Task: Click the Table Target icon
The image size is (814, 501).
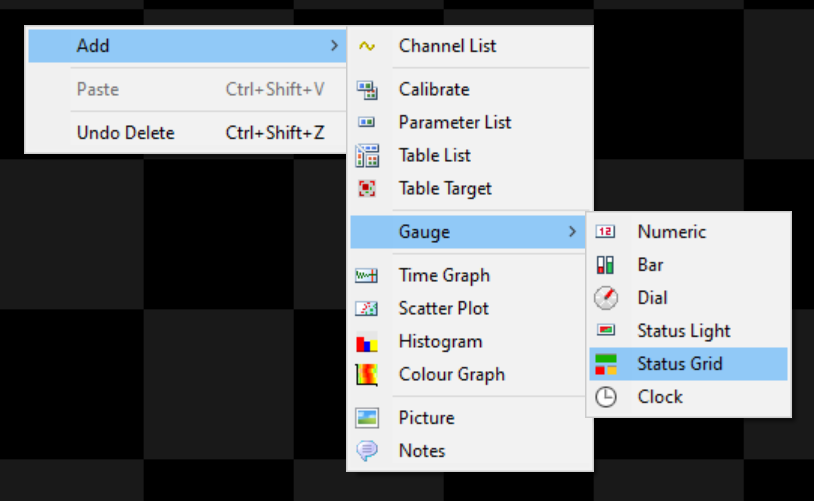Action: pos(367,188)
